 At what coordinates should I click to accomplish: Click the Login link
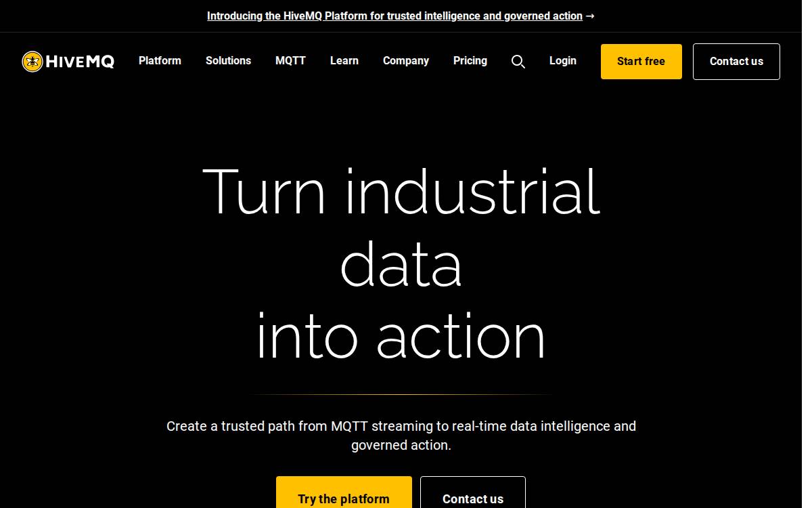[563, 60]
